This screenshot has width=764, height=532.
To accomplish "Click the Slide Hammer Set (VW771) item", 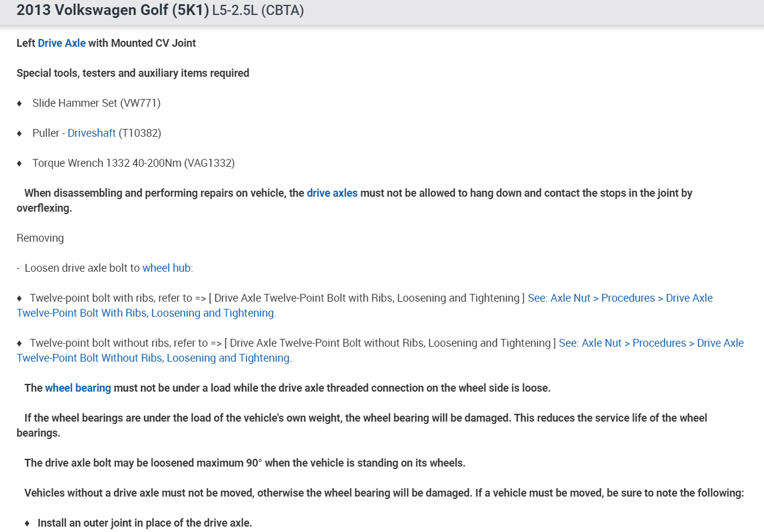I will point(96,103).
